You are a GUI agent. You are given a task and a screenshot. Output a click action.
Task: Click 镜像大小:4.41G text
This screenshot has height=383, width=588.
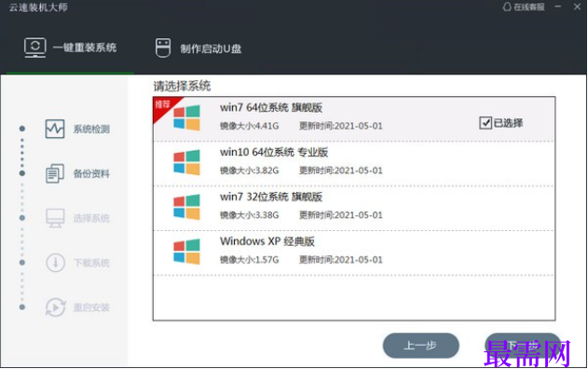pyautogui.click(x=250, y=126)
